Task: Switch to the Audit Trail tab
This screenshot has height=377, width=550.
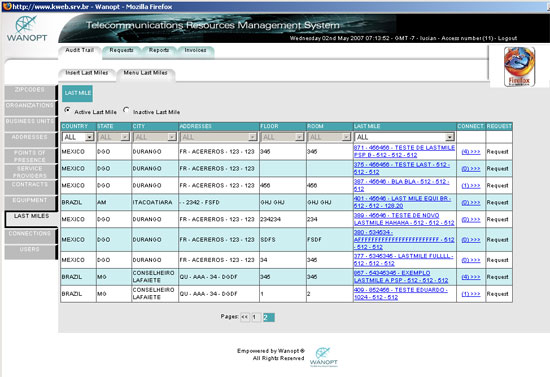Action: pyautogui.click(x=80, y=51)
